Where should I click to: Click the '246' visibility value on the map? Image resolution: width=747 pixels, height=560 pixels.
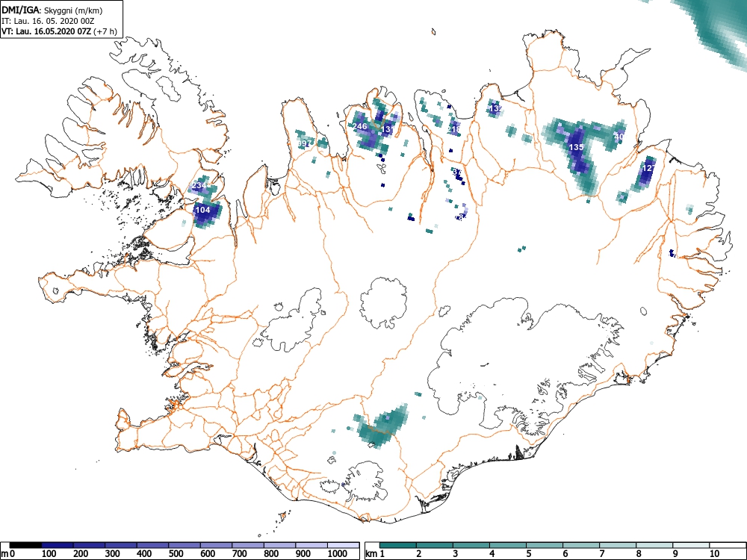coord(360,126)
